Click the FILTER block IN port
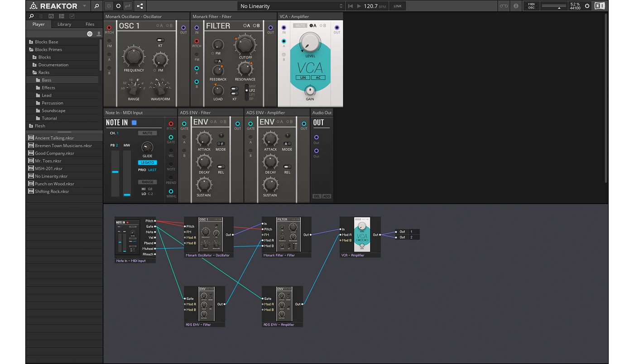The image size is (634, 364). pyautogui.click(x=197, y=28)
